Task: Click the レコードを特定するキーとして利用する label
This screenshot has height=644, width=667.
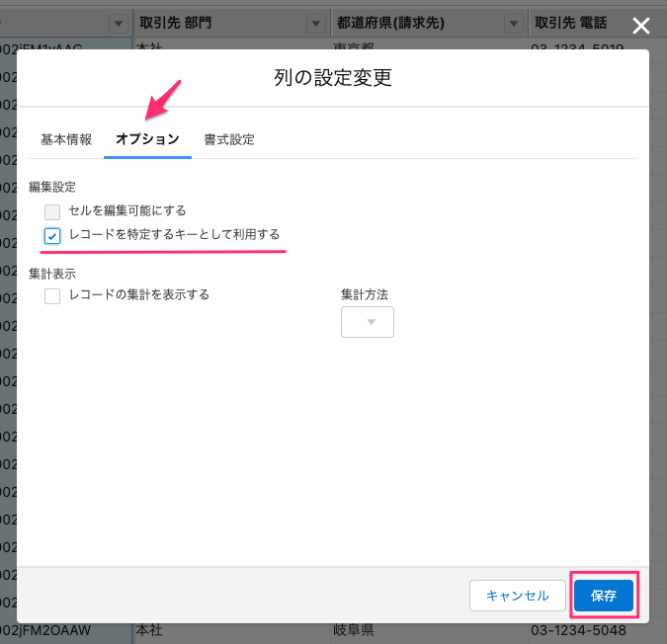Action: coord(174,234)
